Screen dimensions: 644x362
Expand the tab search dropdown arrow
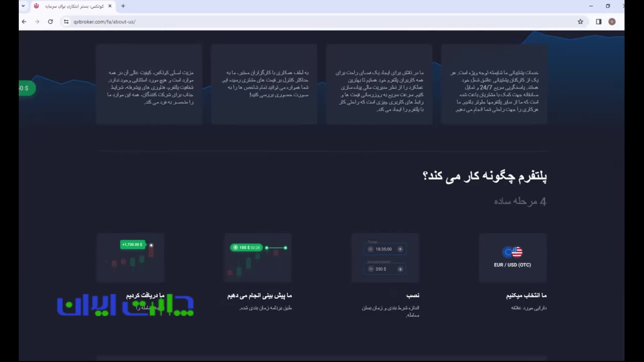pyautogui.click(x=23, y=6)
